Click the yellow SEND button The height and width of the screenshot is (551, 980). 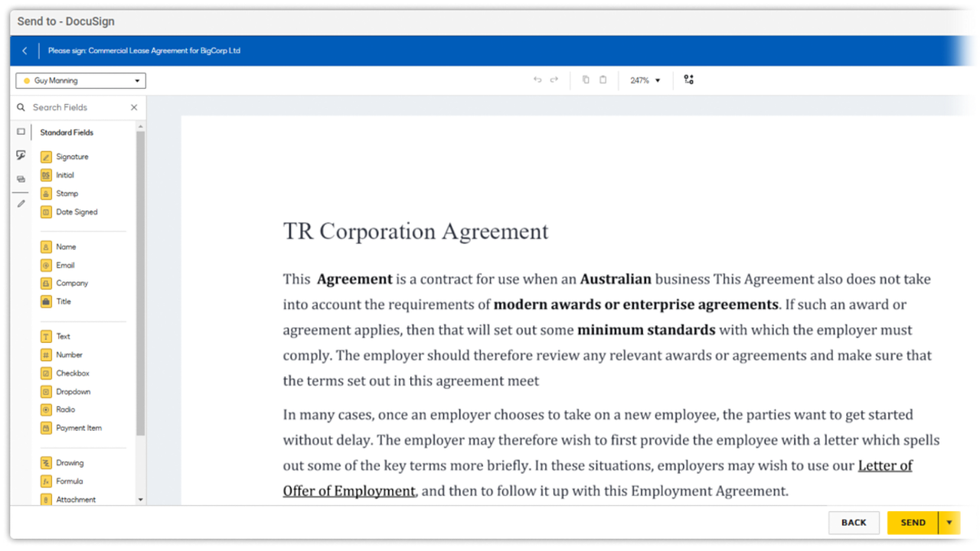click(x=913, y=523)
